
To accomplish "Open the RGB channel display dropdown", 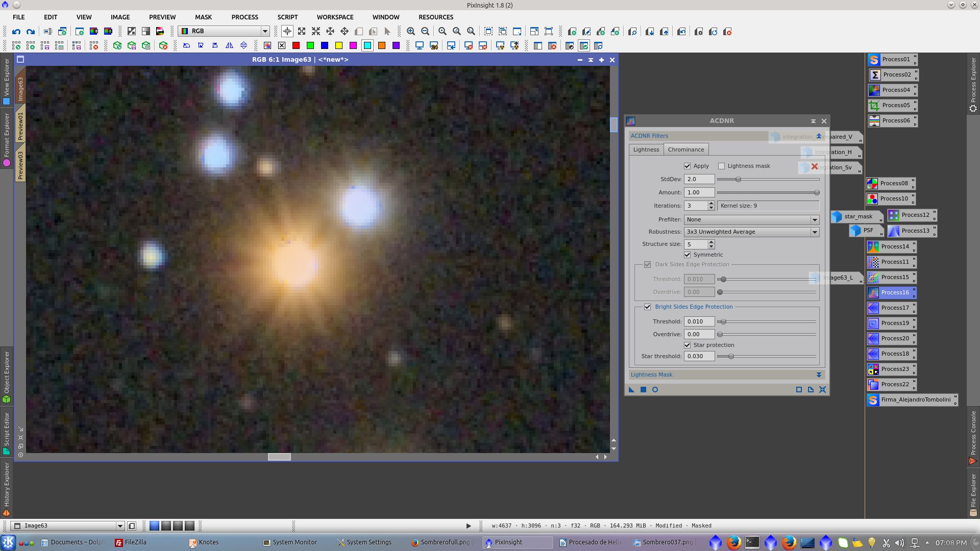I will [224, 32].
